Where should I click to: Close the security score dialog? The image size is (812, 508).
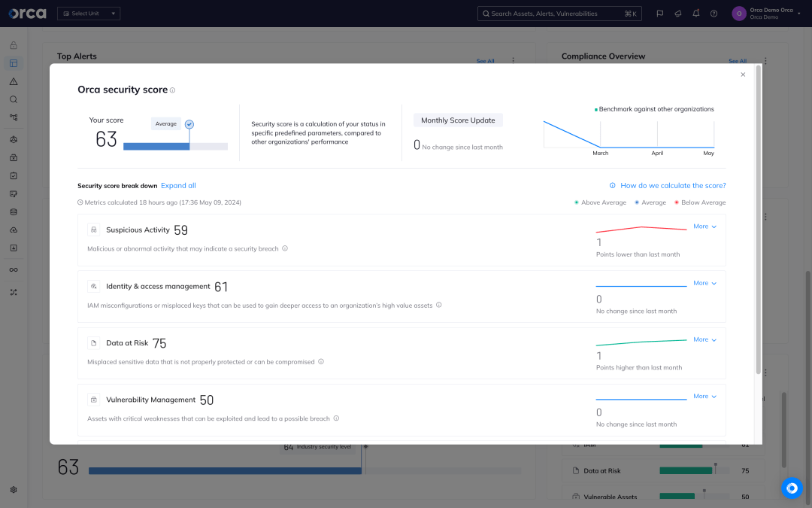(743, 75)
